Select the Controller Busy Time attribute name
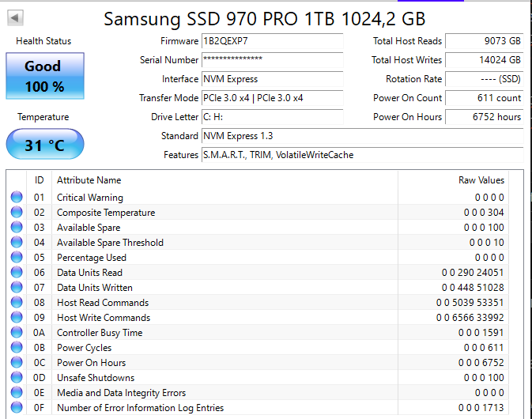 point(100,333)
